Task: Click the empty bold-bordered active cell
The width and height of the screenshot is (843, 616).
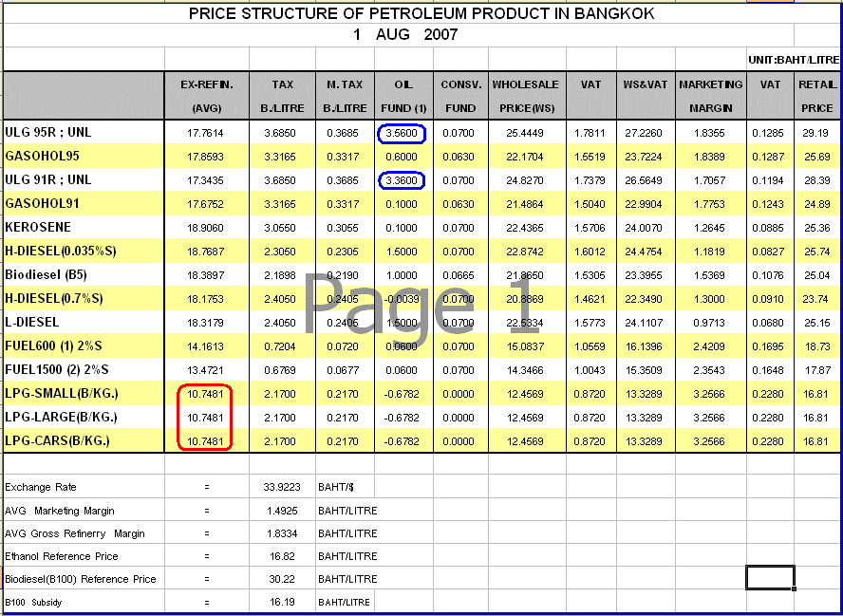Action: 769,577
